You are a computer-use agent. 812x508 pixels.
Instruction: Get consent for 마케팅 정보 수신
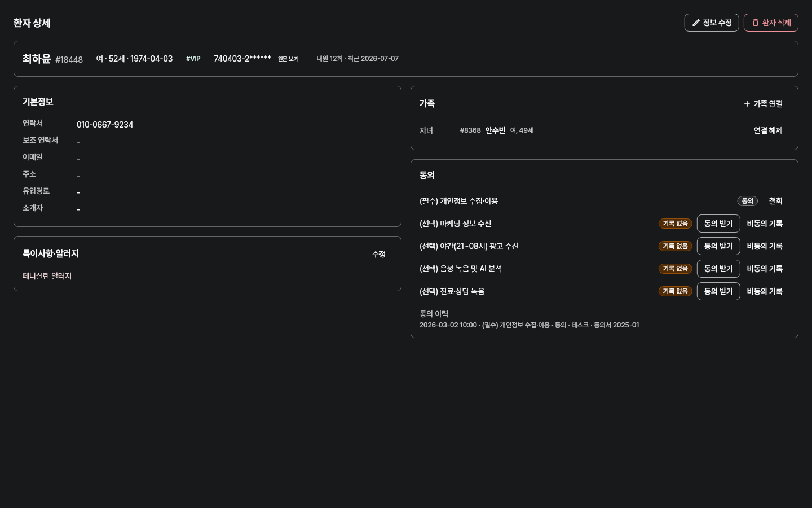(718, 224)
